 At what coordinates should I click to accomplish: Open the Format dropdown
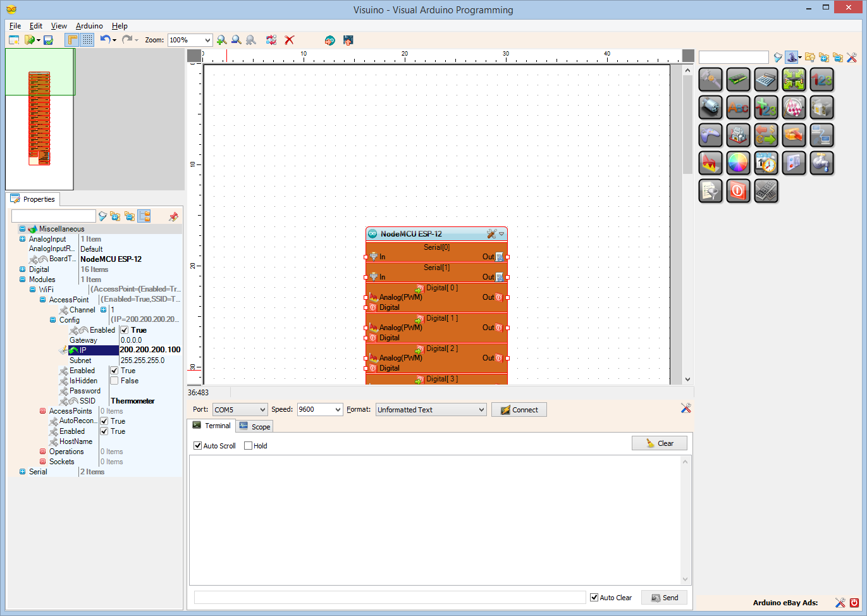[482, 410]
